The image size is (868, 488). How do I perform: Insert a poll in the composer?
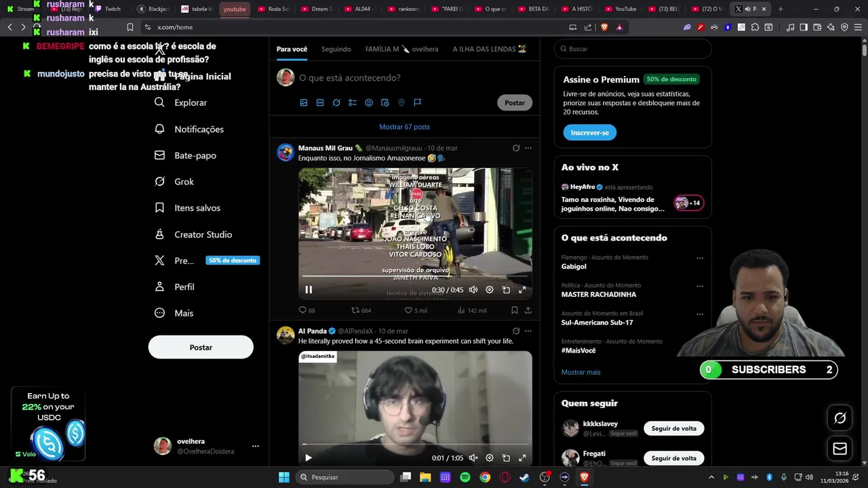click(353, 102)
